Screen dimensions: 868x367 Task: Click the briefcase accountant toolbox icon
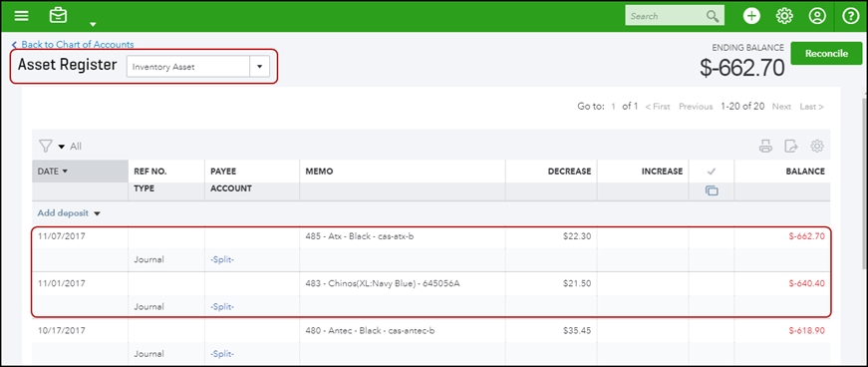[x=58, y=16]
